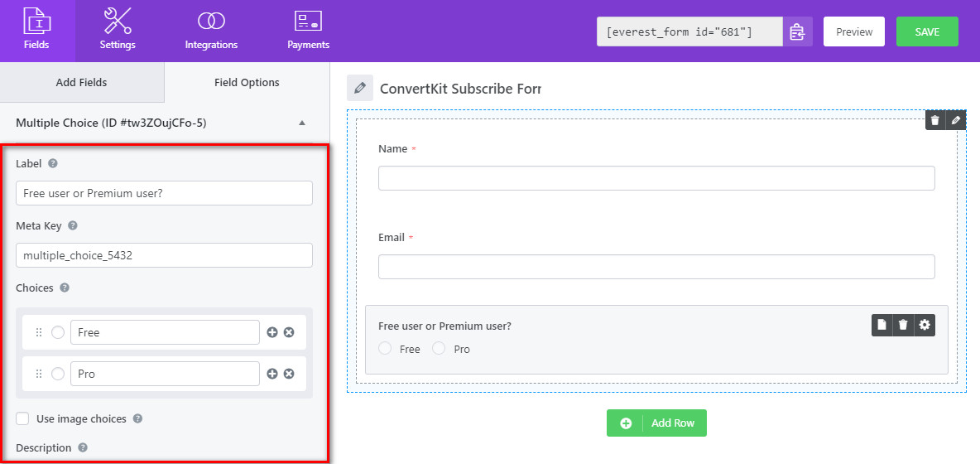Delete the multiple choice field
980x464 pixels.
coord(903,325)
